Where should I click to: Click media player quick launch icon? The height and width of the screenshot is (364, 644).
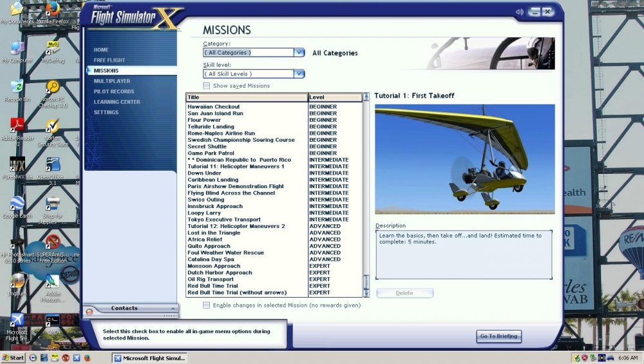[33, 358]
